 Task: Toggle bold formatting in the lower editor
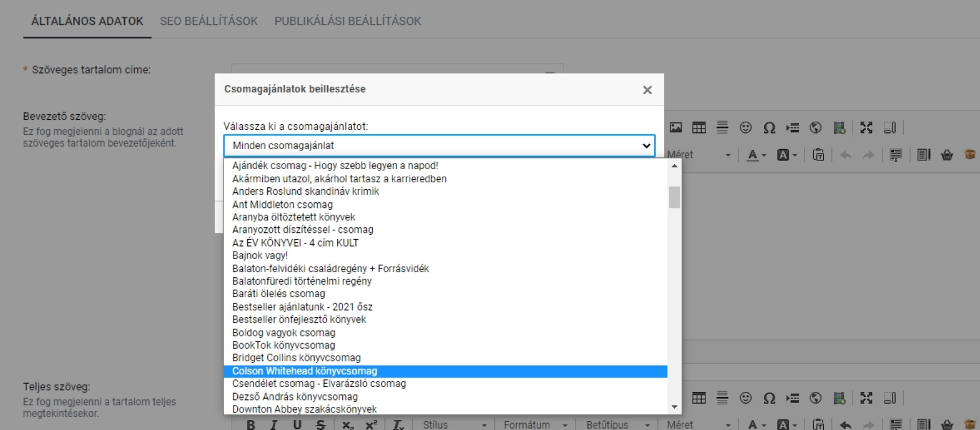[x=250, y=424]
